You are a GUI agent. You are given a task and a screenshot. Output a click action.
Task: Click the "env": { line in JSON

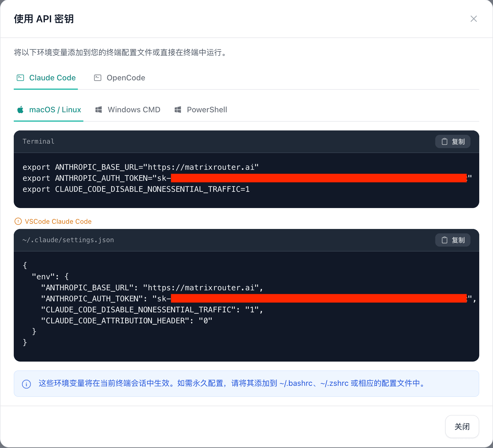click(x=50, y=277)
